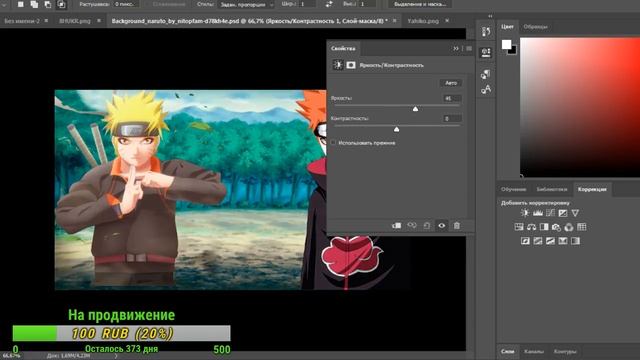Add a Color Balance adjustment (scales icon)

click(x=531, y=227)
